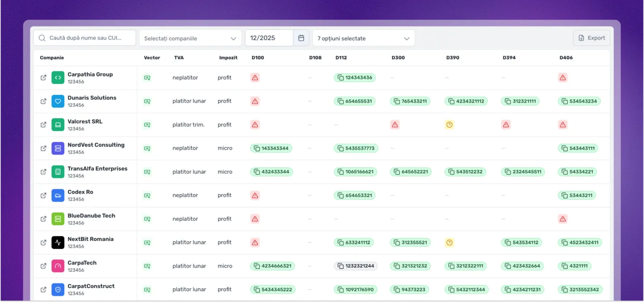644x302 pixels.
Task: Copy Dunaris Solutions D300 number 765433211
Action: 410,101
